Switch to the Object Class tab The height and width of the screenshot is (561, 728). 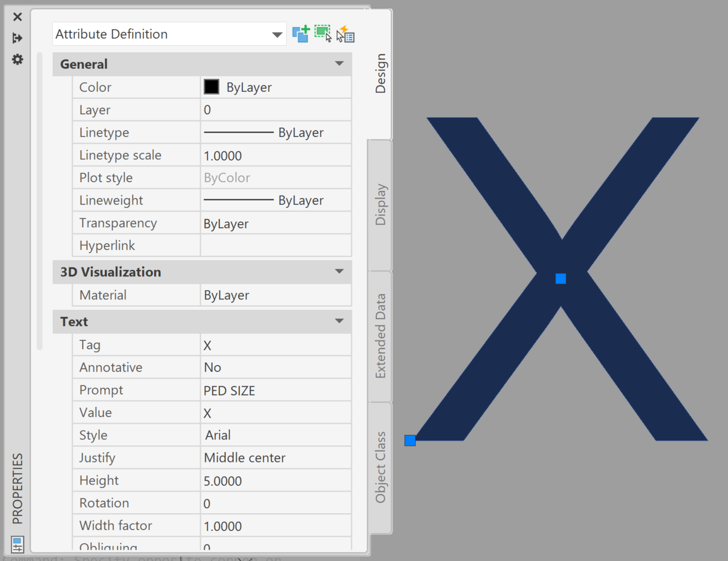click(x=380, y=467)
